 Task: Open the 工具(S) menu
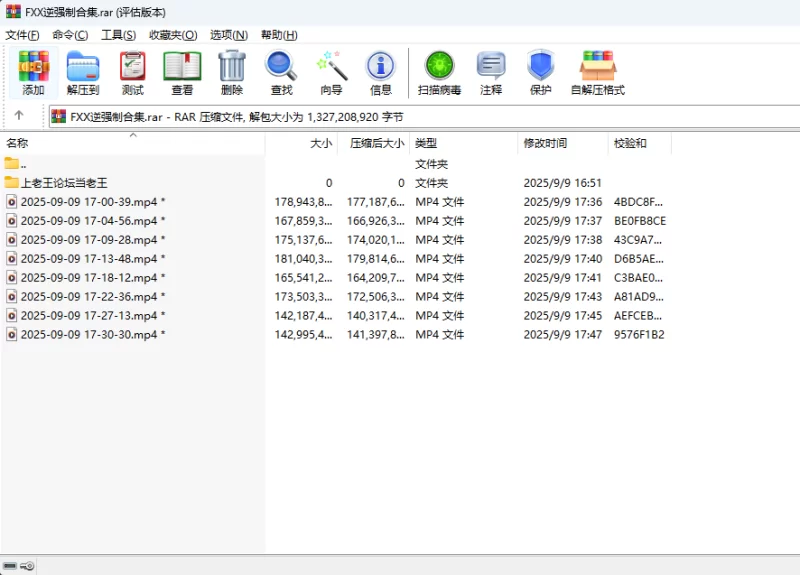click(118, 35)
